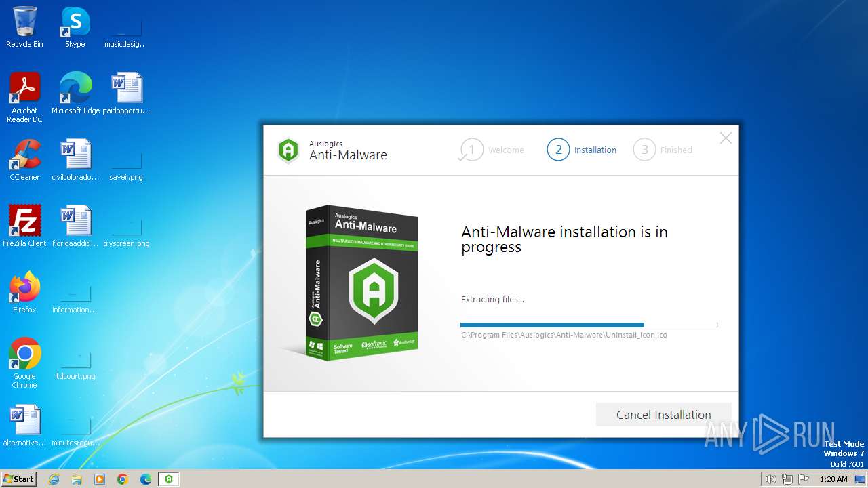
Task: Open Acrobat Reader DC shortcut
Action: coord(24,97)
